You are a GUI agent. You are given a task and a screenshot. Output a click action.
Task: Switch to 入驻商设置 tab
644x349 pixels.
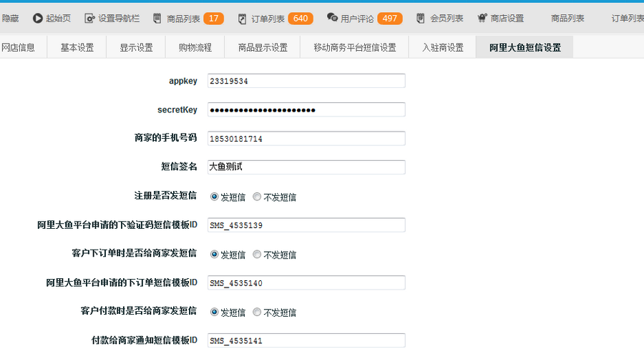tap(443, 48)
